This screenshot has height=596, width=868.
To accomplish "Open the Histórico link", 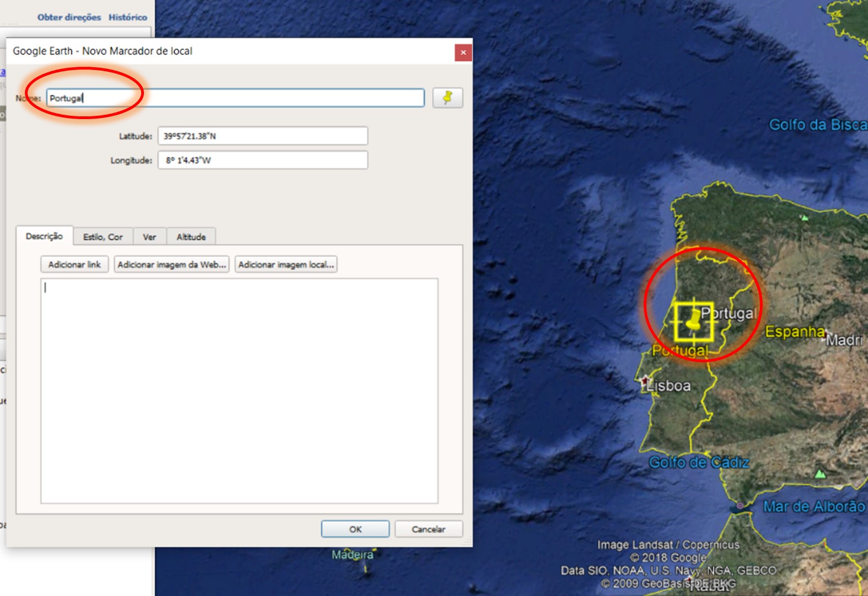I will click(127, 17).
